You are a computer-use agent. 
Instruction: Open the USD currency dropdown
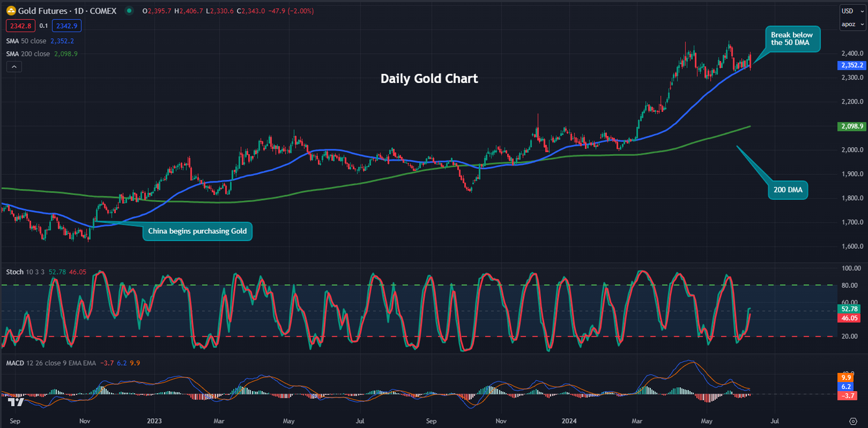tap(848, 10)
